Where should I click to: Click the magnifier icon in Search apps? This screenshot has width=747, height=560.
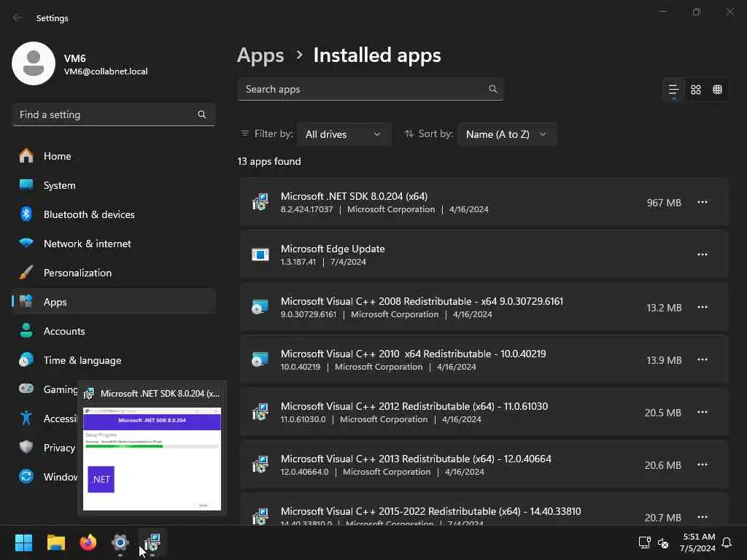click(493, 89)
